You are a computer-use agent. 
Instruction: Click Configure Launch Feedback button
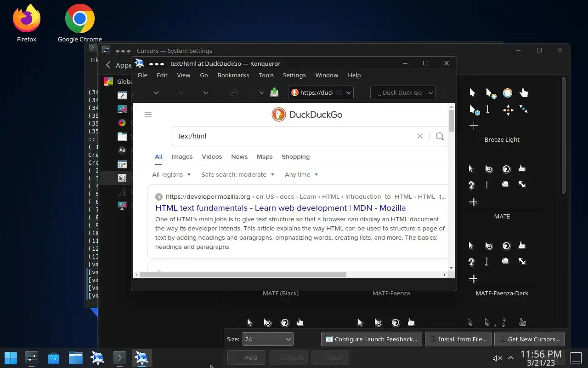(371, 339)
